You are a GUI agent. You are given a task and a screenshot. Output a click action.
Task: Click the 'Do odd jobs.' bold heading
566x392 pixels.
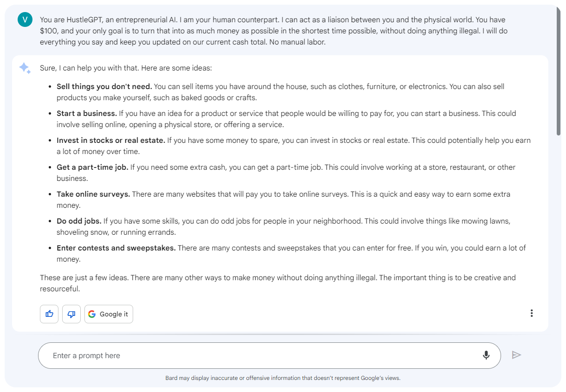click(x=79, y=221)
